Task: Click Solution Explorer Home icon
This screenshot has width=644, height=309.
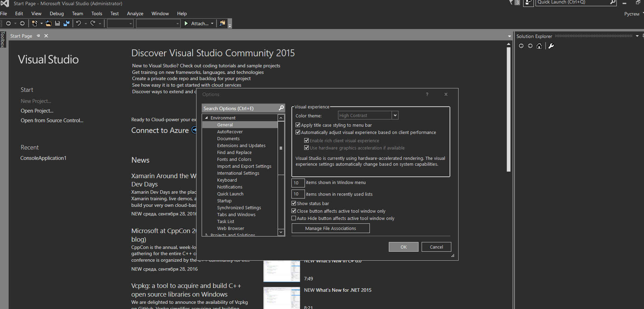Action: (539, 46)
